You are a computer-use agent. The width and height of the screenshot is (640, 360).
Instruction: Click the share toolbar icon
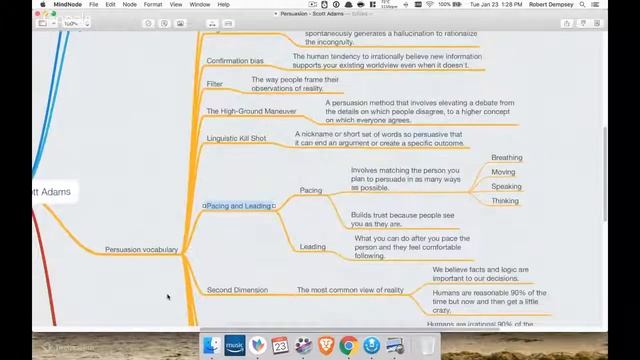click(x=567, y=24)
